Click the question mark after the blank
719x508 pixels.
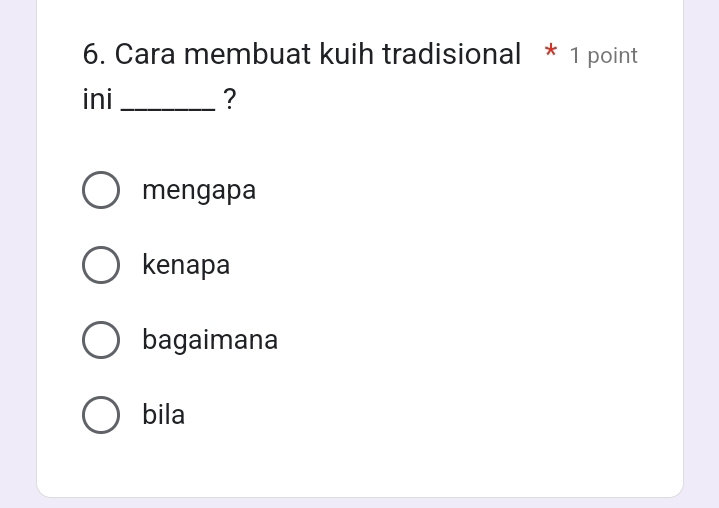(230, 99)
